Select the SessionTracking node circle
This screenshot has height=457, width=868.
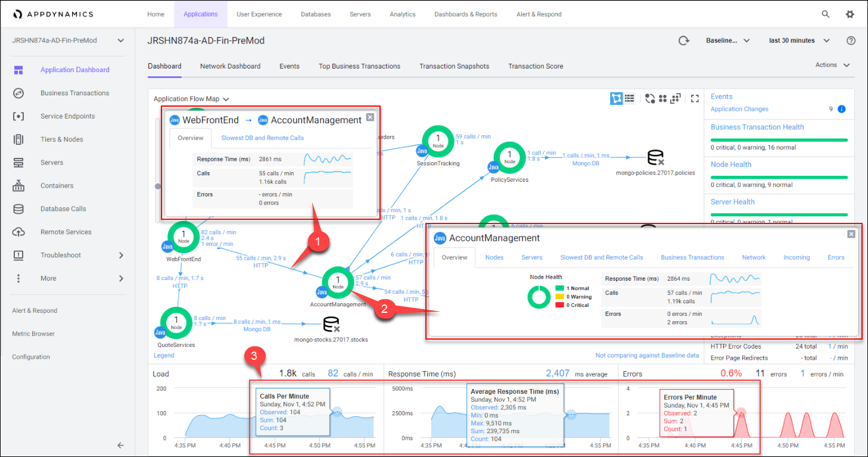(x=438, y=142)
